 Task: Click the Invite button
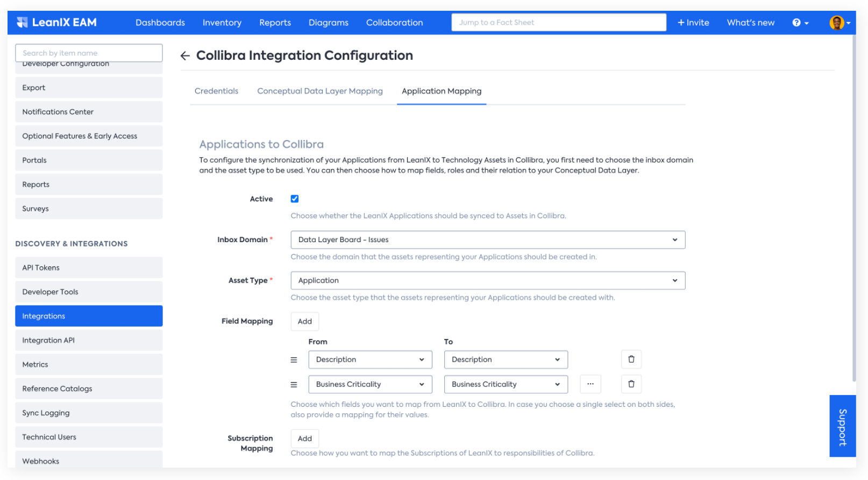pyautogui.click(x=693, y=23)
